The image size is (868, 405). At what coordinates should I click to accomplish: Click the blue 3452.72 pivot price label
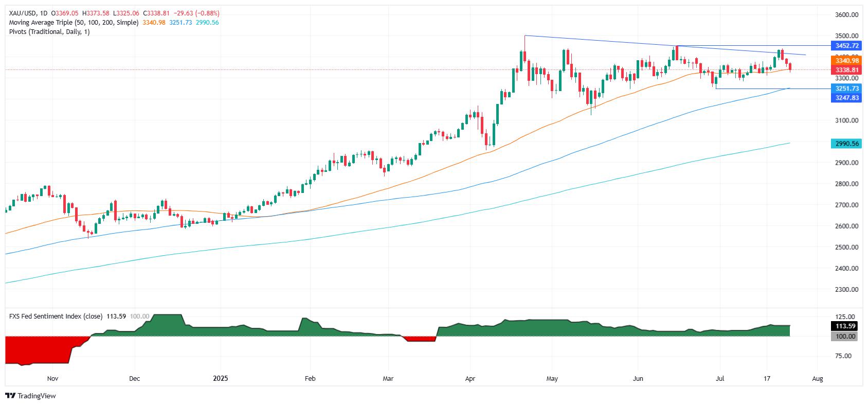click(846, 46)
